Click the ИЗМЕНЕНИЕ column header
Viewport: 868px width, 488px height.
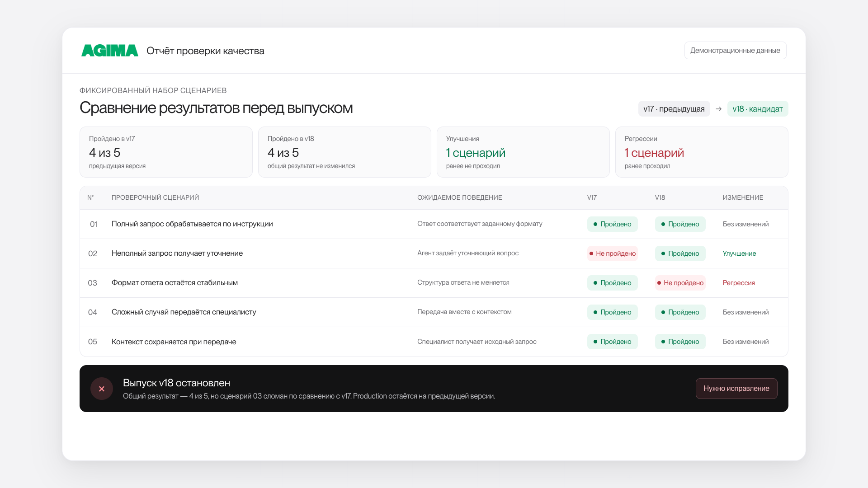click(743, 197)
